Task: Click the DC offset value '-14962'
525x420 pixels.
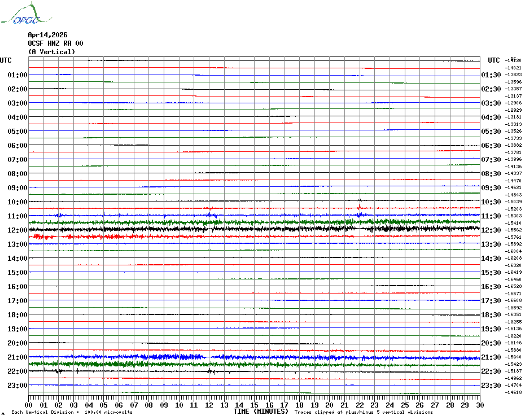Action: pos(513,378)
